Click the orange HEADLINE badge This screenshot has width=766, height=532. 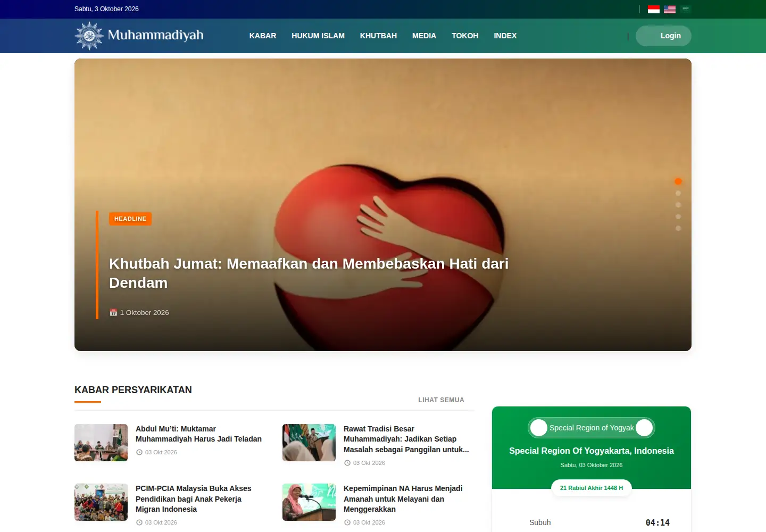tap(130, 219)
